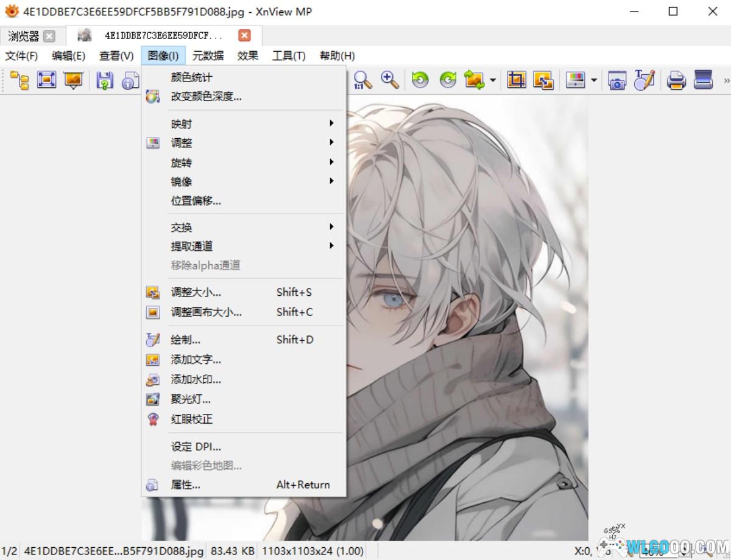The image size is (731, 560).
Task: Choose 红眼校正 from the image menu
Action: click(x=192, y=419)
